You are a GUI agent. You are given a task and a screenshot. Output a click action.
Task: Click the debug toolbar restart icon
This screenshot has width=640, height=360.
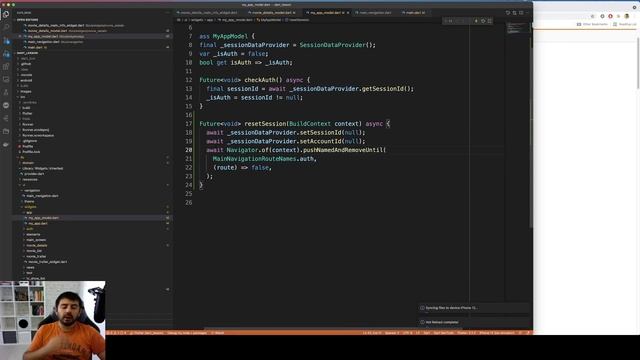click(483, 21)
